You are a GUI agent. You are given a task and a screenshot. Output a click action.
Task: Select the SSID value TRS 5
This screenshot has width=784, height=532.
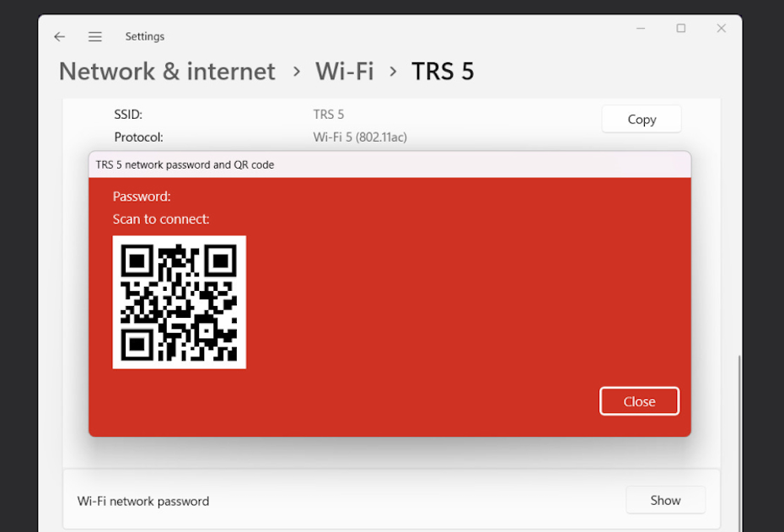point(329,115)
